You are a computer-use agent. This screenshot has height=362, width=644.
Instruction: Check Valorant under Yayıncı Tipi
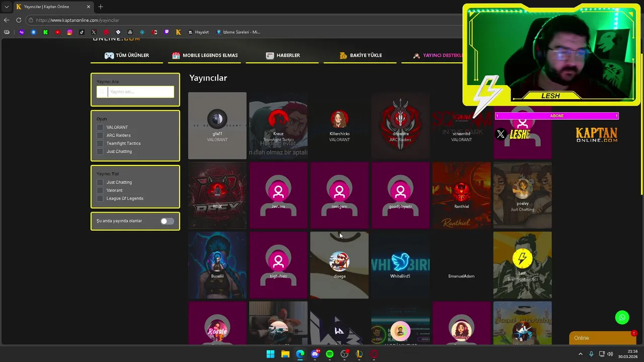(x=100, y=190)
